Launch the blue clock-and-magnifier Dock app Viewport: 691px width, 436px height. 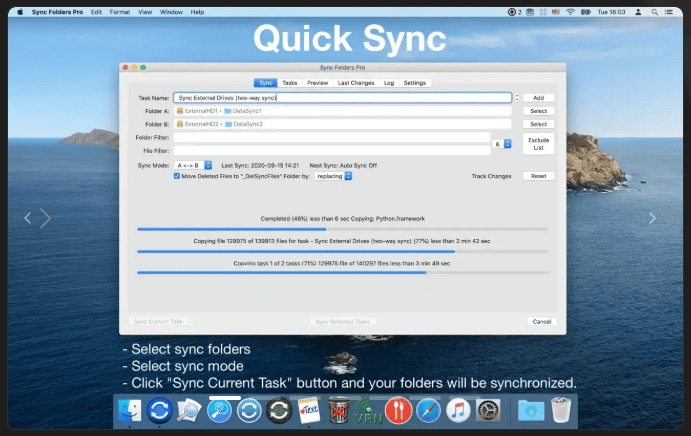[219, 410]
